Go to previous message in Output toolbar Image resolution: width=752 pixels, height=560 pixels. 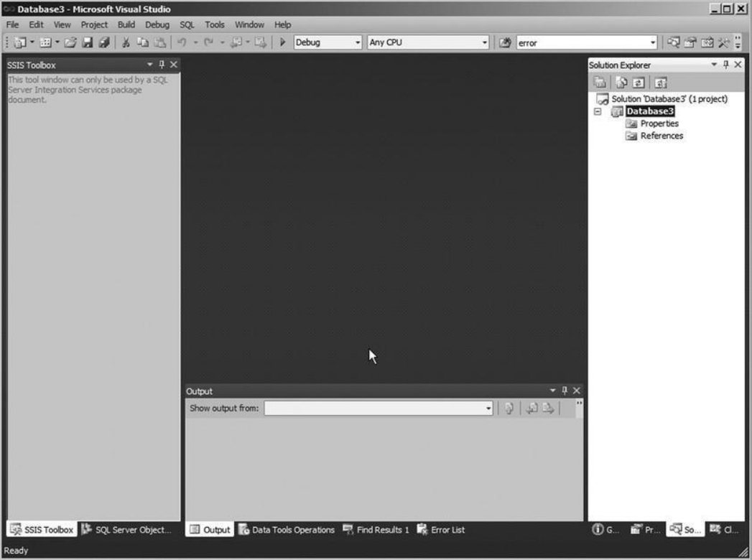pyautogui.click(x=531, y=408)
